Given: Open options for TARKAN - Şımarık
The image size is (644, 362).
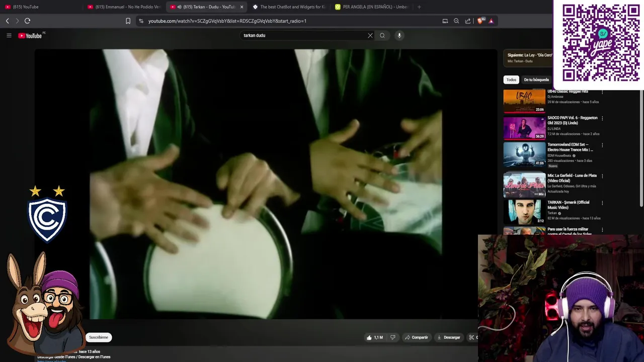Looking at the screenshot, I should coord(602,203).
